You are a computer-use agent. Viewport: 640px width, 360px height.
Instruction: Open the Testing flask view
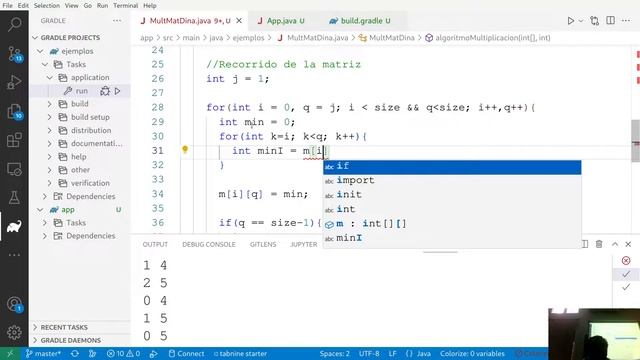(14, 198)
